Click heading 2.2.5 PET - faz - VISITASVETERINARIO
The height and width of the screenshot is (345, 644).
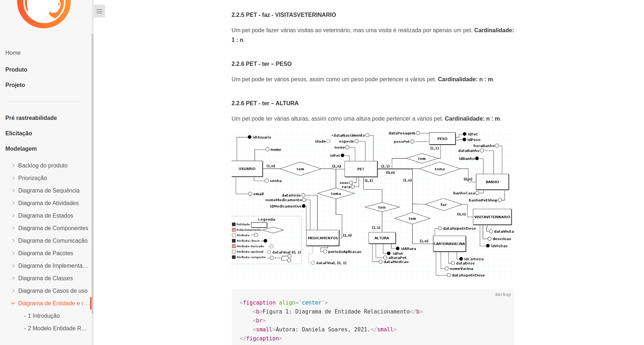[284, 15]
